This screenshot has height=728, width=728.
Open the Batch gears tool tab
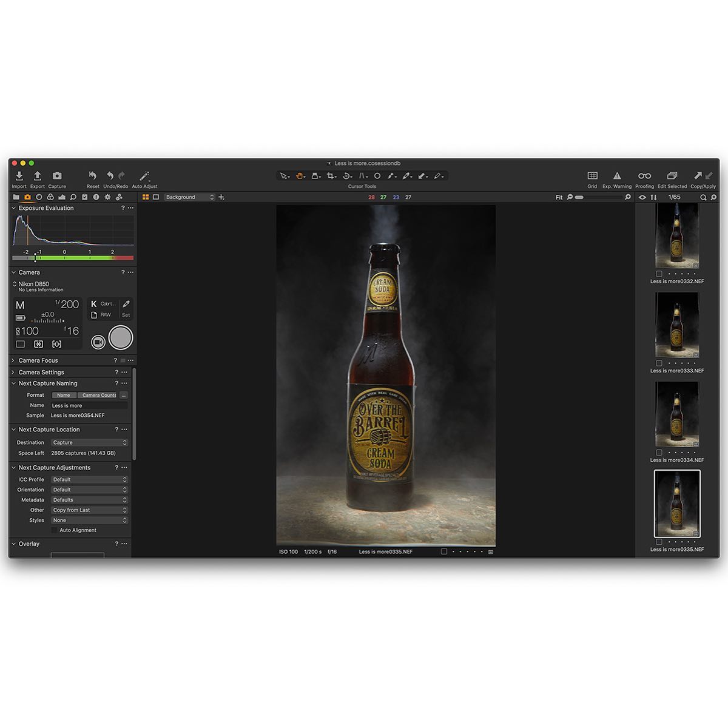pos(119,197)
